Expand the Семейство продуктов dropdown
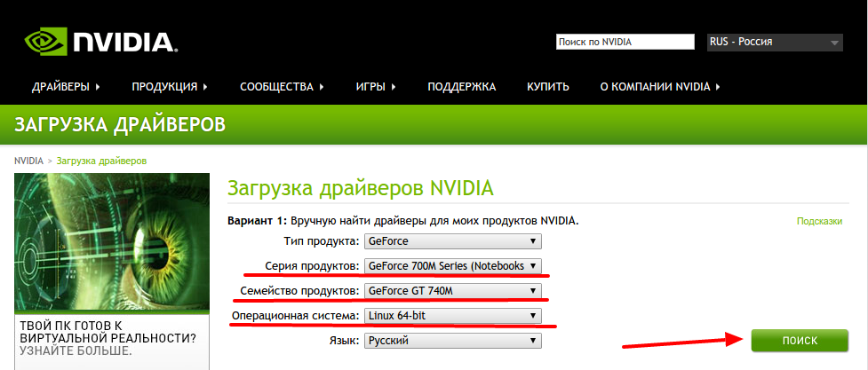Screen dimensions: 868x370 (452, 290)
